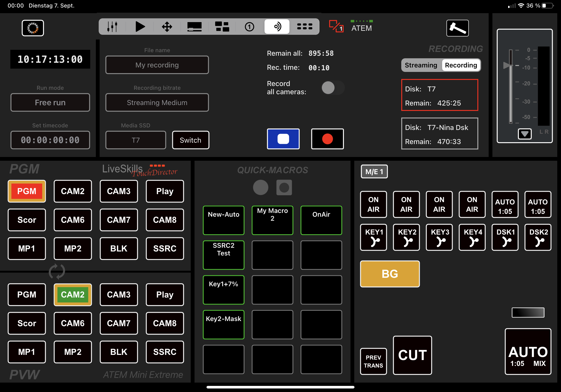Run the New-Auto quick macro
This screenshot has width=561, height=392.
click(x=224, y=220)
